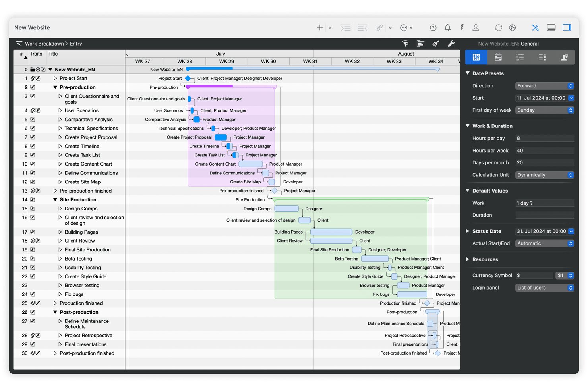Switch to the numbered list inspector tab
The width and height of the screenshot is (588, 392).
coord(520,57)
